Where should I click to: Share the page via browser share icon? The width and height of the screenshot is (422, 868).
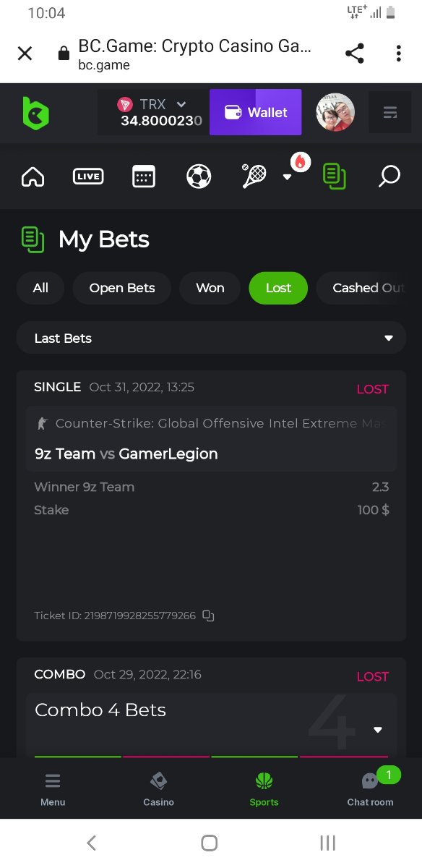(354, 53)
